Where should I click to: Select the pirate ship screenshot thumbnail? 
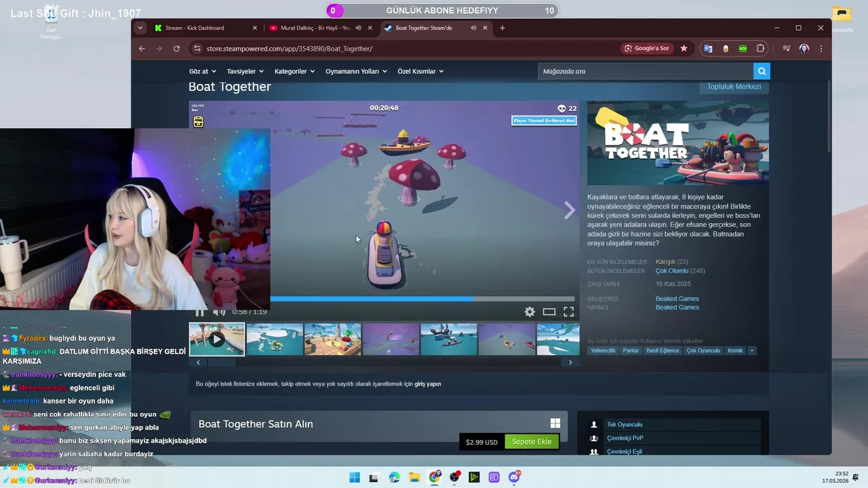point(449,340)
